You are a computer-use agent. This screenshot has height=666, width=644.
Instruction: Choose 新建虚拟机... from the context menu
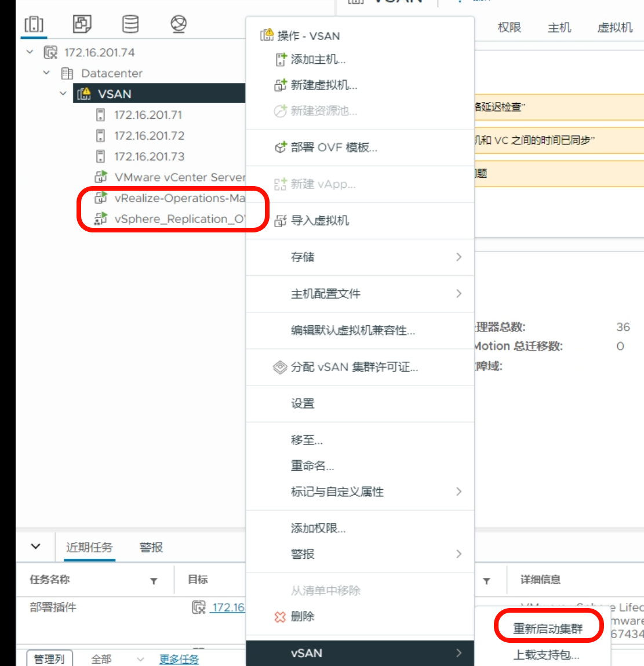pos(323,85)
